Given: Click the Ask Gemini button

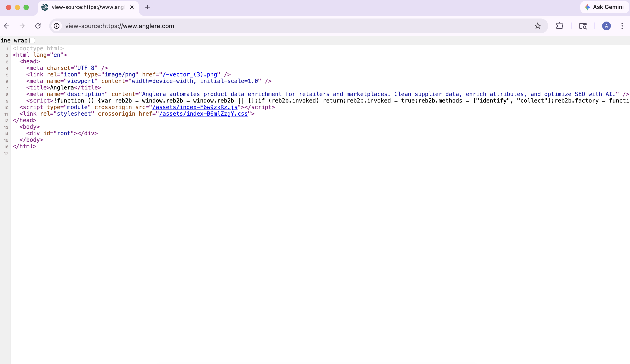Looking at the screenshot, I should click(604, 7).
